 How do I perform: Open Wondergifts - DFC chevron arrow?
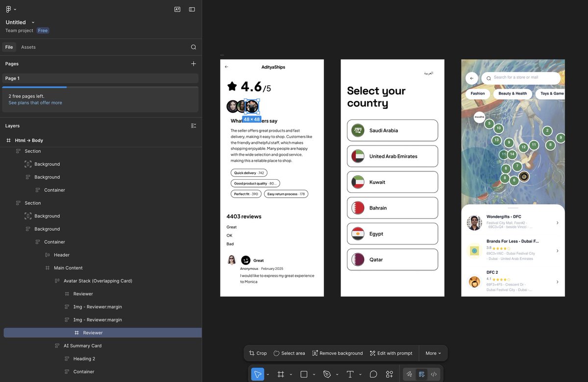click(x=558, y=223)
